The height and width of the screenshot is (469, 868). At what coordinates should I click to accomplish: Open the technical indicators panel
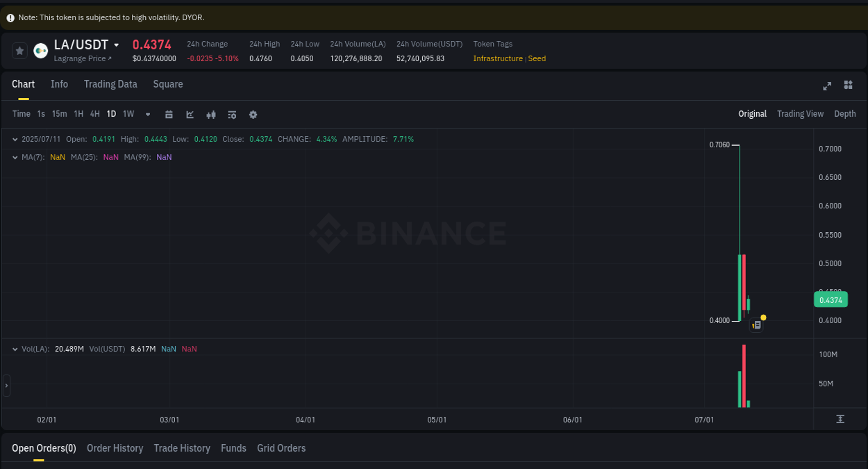[x=232, y=114]
